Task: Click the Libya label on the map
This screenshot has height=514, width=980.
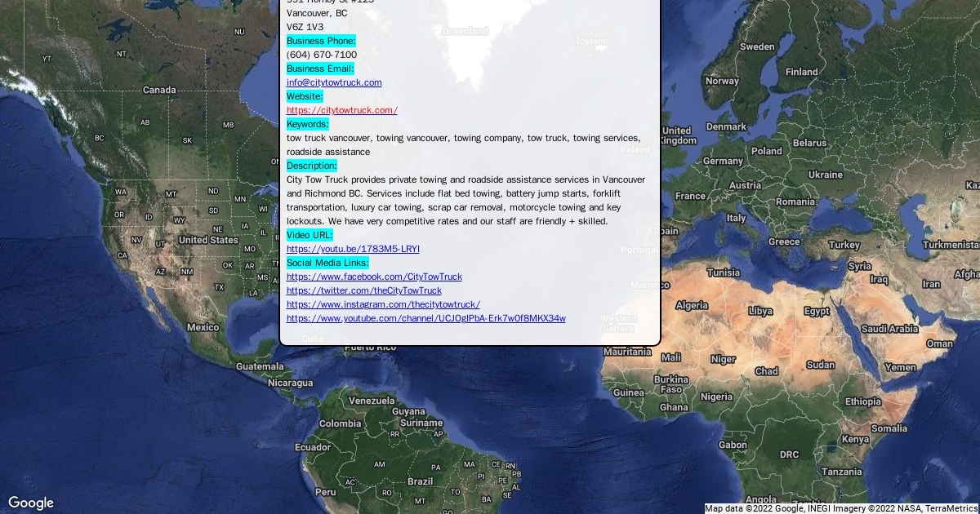Action: coord(760,311)
